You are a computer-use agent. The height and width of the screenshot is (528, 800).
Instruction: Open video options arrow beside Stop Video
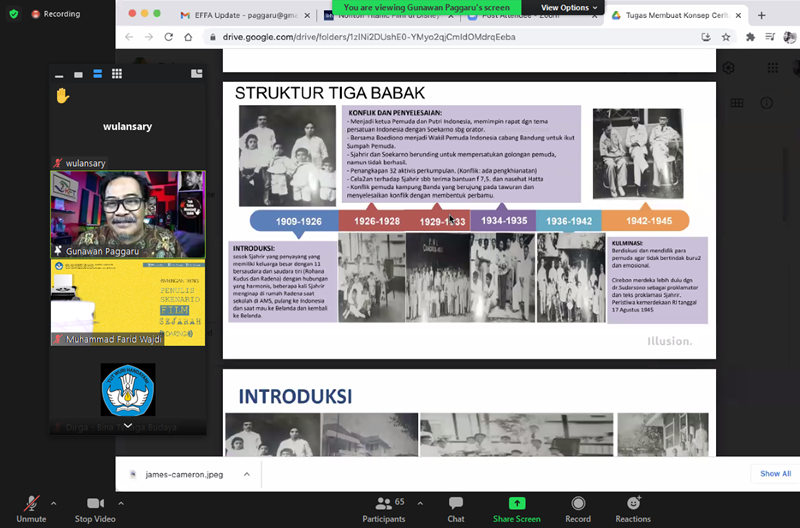(121, 504)
